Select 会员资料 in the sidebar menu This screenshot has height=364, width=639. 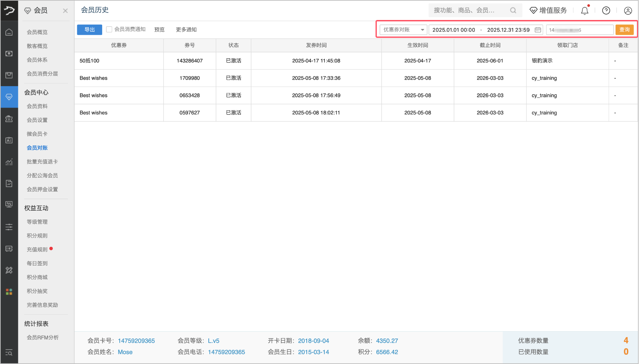(37, 106)
